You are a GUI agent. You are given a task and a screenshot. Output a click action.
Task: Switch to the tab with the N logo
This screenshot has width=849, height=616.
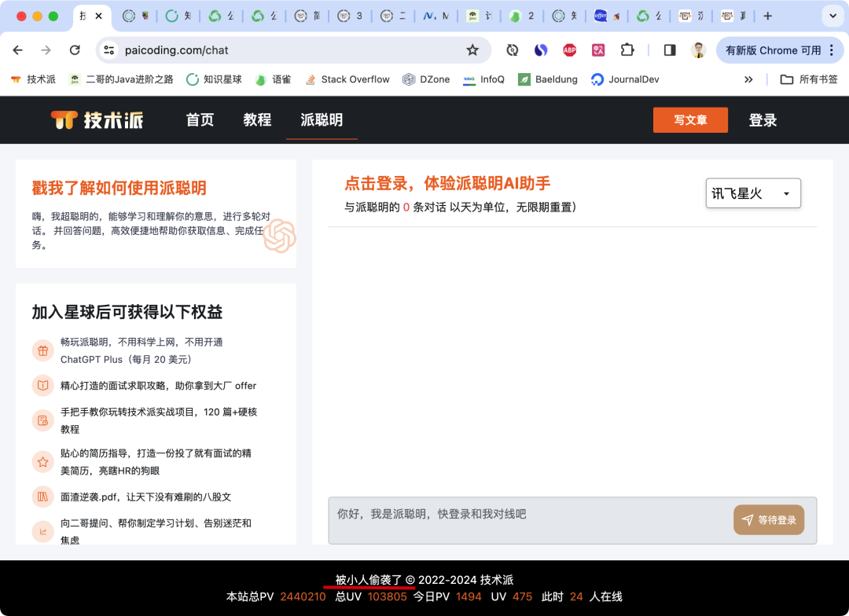436,16
